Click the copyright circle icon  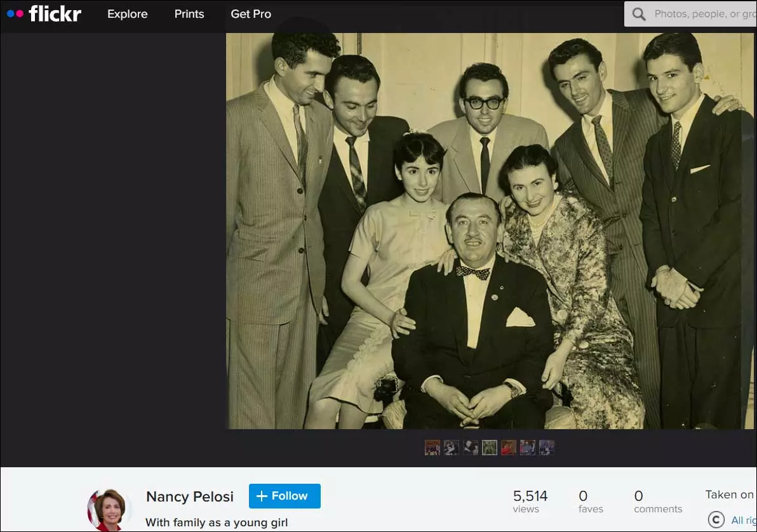pos(716,519)
